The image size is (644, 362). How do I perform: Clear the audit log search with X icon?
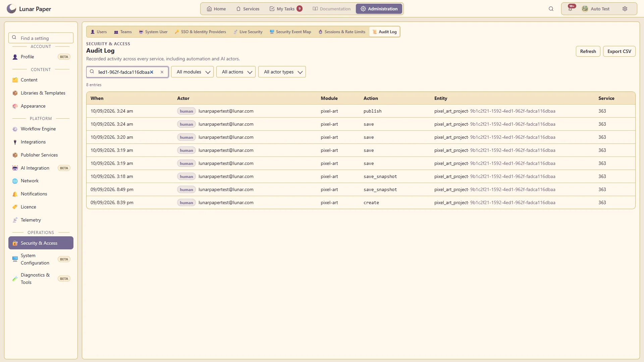point(162,72)
